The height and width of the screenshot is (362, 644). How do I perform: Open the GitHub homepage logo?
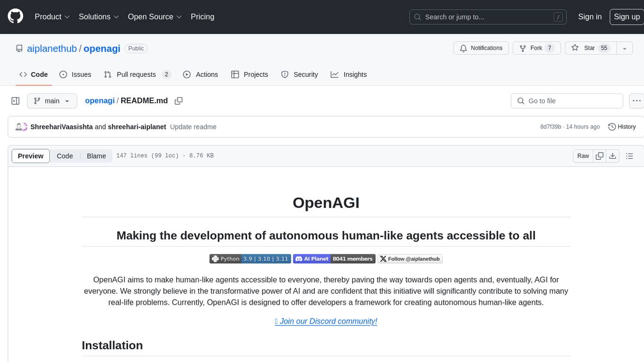coord(15,17)
